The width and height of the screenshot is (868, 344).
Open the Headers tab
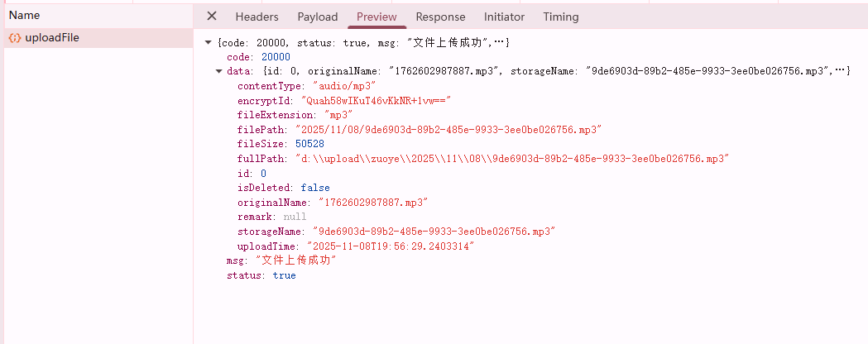(257, 17)
